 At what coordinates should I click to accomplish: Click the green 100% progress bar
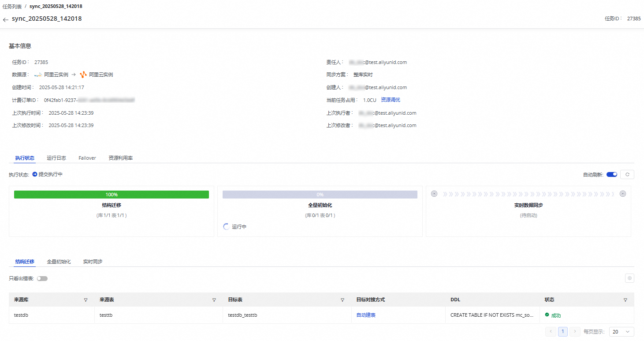[112, 195]
